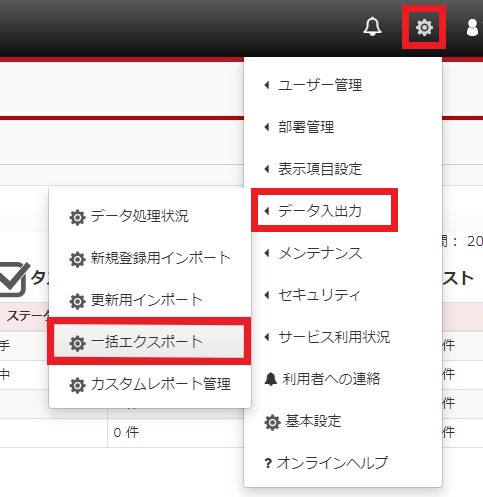This screenshot has width=483, height=497.
Task: Click gear icon beside カスタムレポート管理
Action: (77, 385)
